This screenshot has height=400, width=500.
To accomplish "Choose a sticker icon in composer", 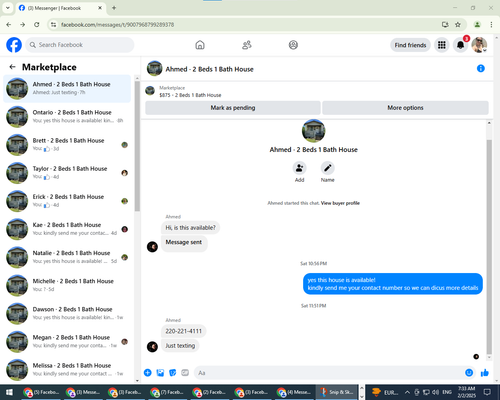I will (x=172, y=373).
